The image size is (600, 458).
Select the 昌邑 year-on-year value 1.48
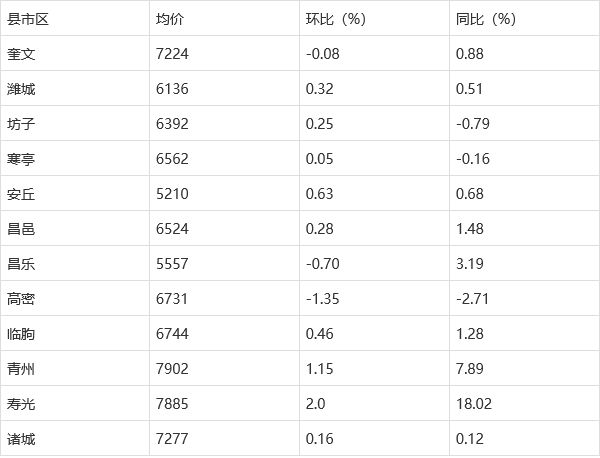468,229
